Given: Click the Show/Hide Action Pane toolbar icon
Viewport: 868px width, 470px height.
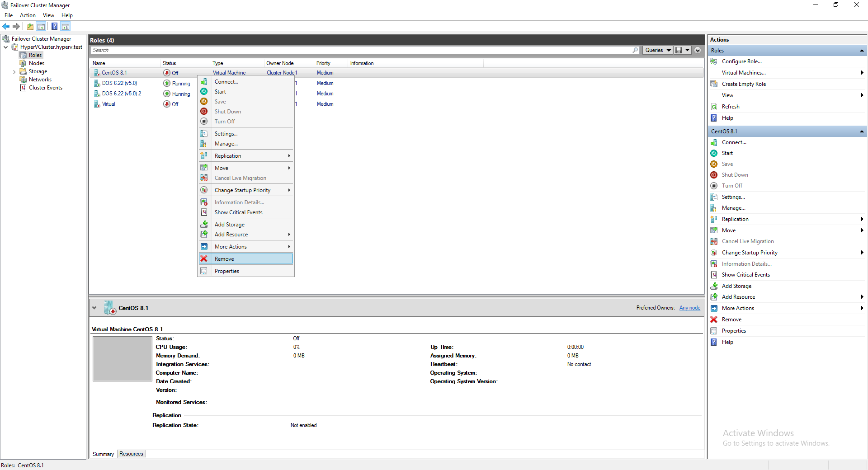Looking at the screenshot, I should [x=66, y=26].
